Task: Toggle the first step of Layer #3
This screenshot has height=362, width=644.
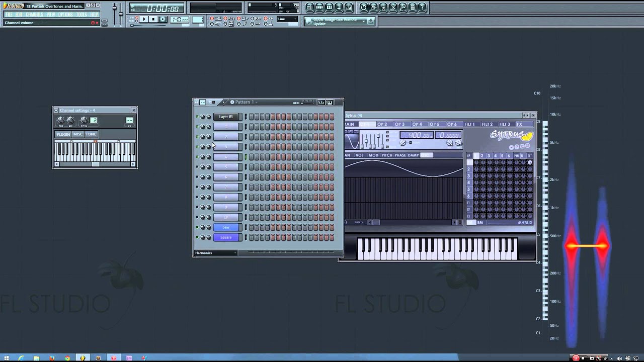Action: tap(252, 117)
